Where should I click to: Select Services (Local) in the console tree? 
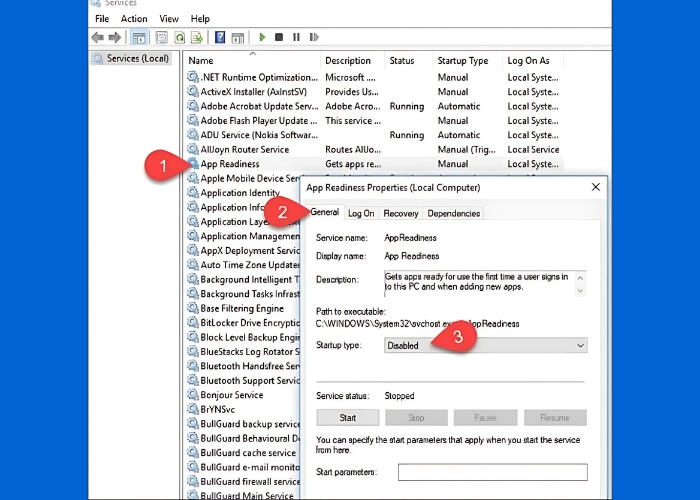(138, 58)
